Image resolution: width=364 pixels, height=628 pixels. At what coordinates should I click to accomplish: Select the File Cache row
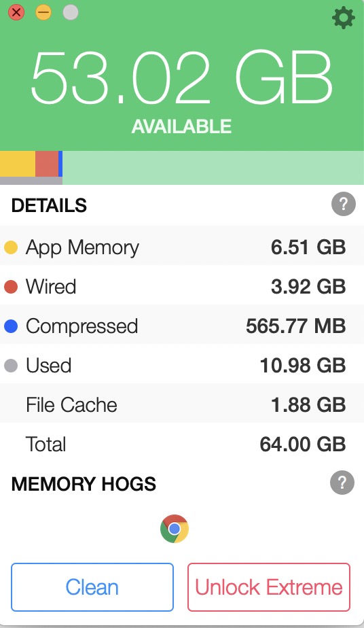182,404
